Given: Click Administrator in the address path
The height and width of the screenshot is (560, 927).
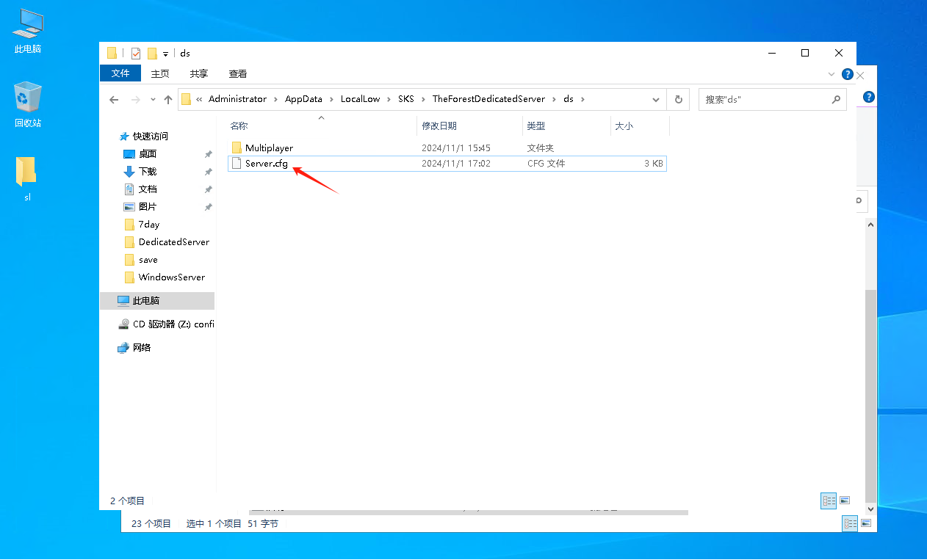Looking at the screenshot, I should pyautogui.click(x=237, y=99).
